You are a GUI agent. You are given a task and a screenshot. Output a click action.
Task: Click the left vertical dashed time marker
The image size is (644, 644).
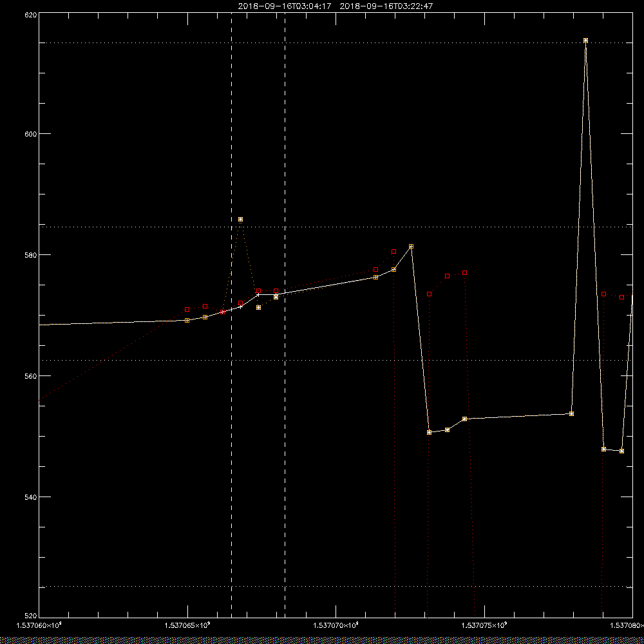232,315
